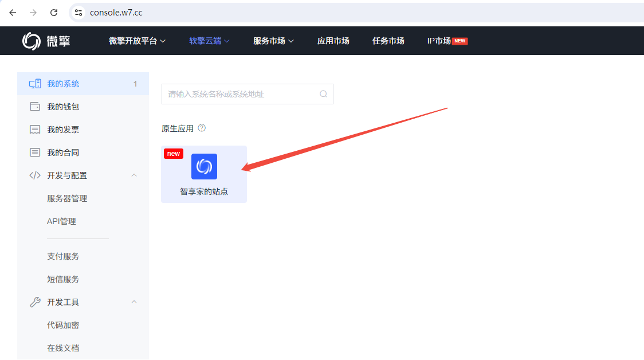The height and width of the screenshot is (360, 644).
Task: Click the 我的系统 monitor icon
Action: click(x=35, y=84)
